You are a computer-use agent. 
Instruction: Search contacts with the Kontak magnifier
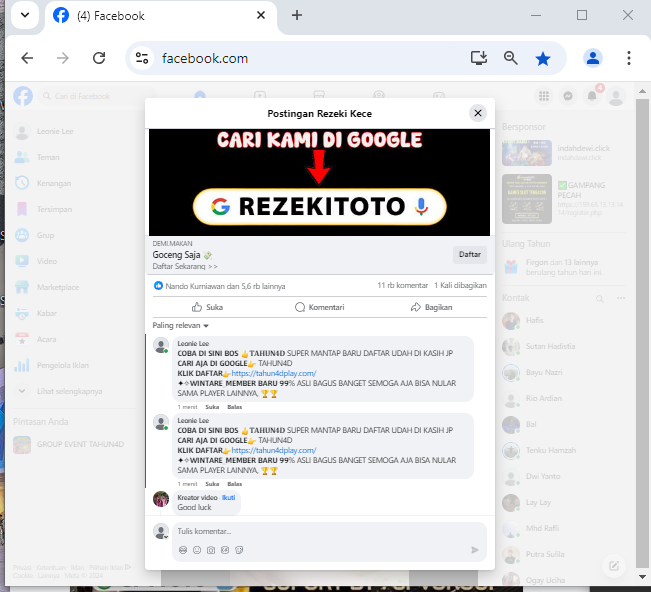click(600, 298)
